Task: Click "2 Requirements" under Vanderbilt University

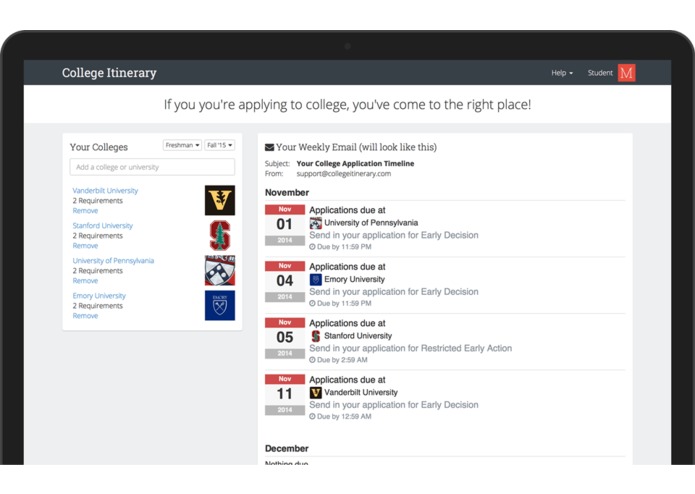Action: pos(98,201)
